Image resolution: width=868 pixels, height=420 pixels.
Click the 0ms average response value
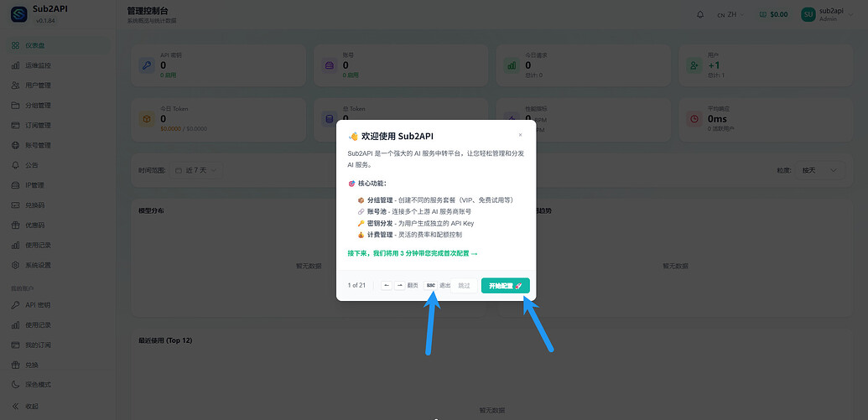click(717, 118)
